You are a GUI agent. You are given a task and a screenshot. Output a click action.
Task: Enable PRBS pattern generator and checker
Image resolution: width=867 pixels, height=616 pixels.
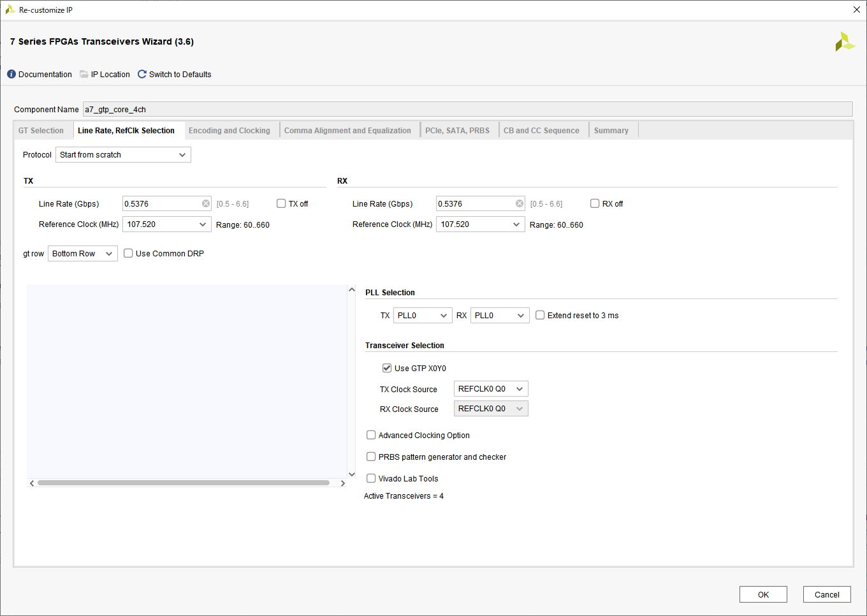click(x=371, y=457)
